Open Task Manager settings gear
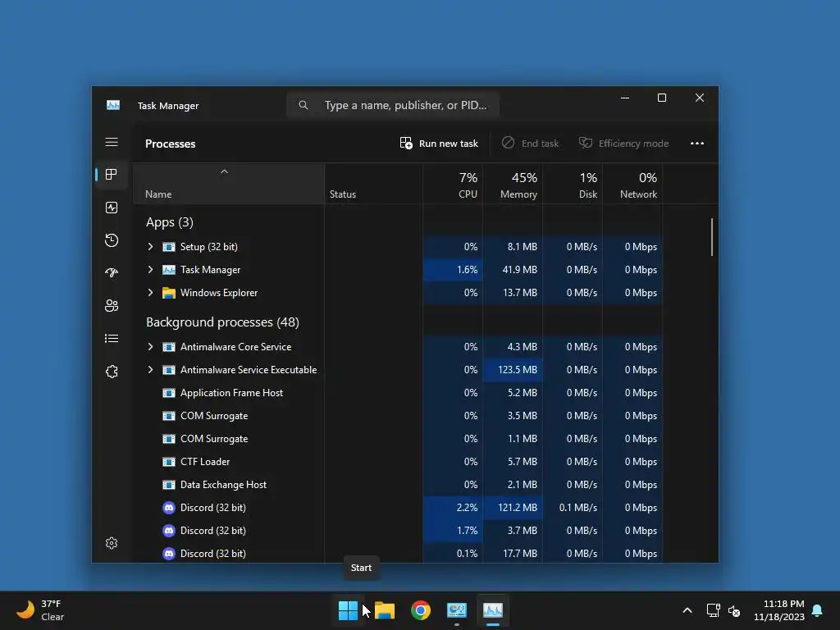The image size is (840, 630). tap(112, 543)
